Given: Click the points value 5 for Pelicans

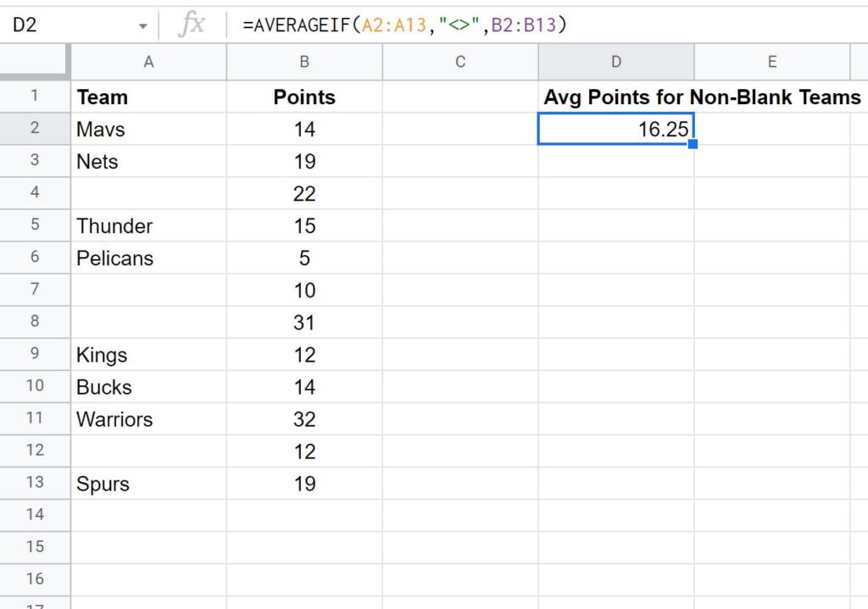Looking at the screenshot, I should [x=304, y=257].
